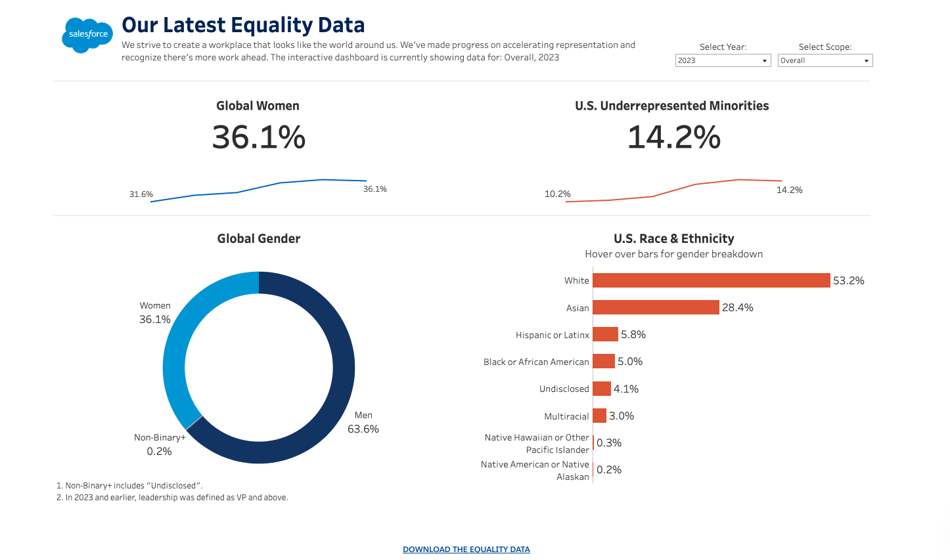Open the Select Scope dropdown
The image size is (950, 560).
point(825,60)
